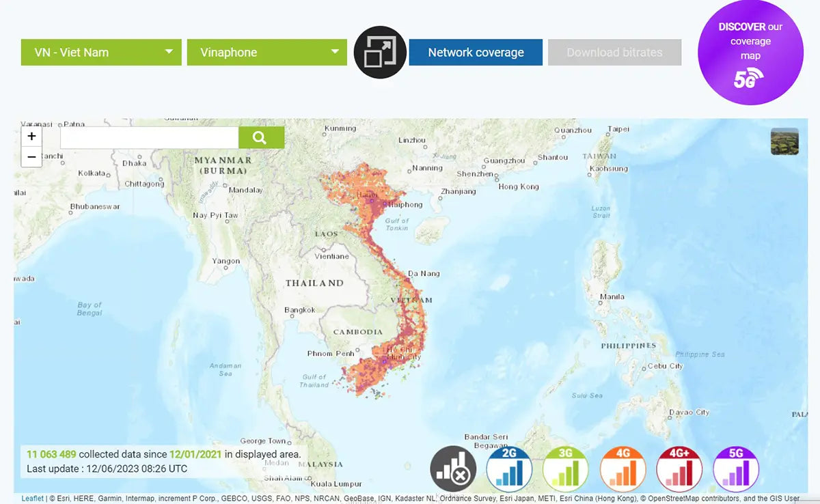Click the map zoom in plus button
820x504 pixels.
pos(31,136)
